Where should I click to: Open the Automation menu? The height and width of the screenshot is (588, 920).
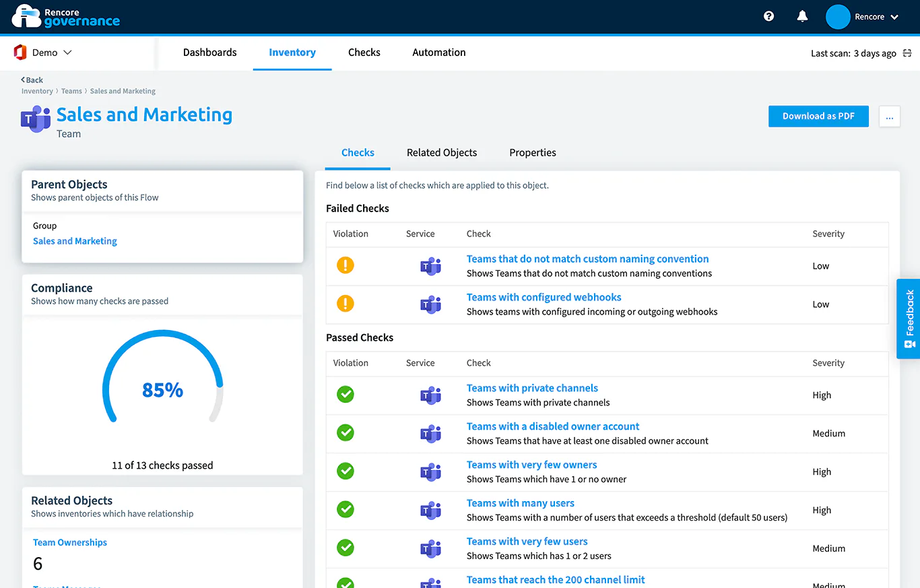(439, 53)
